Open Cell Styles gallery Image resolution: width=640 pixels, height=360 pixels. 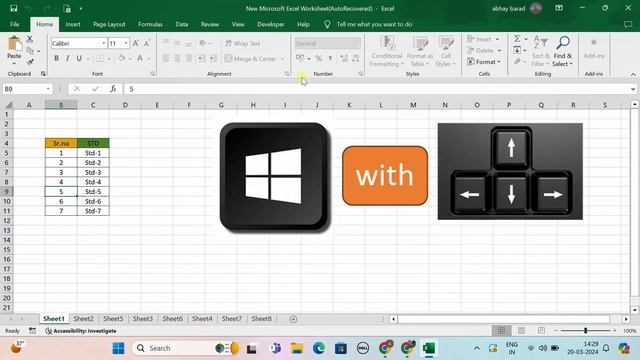pos(446,51)
